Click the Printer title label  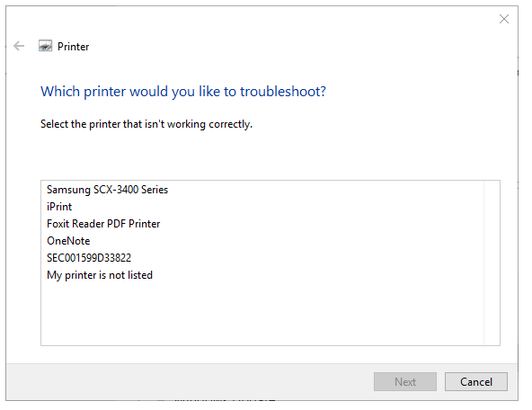74,47
